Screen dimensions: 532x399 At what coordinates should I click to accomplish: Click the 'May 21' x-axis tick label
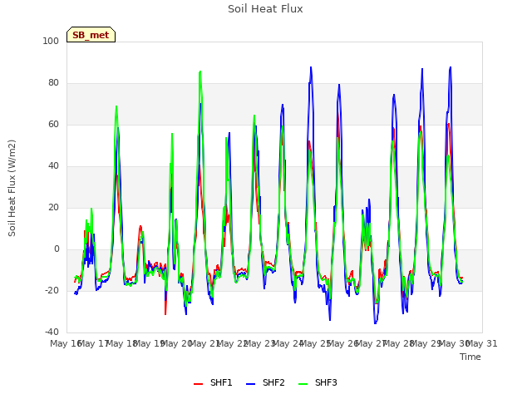click(204, 343)
